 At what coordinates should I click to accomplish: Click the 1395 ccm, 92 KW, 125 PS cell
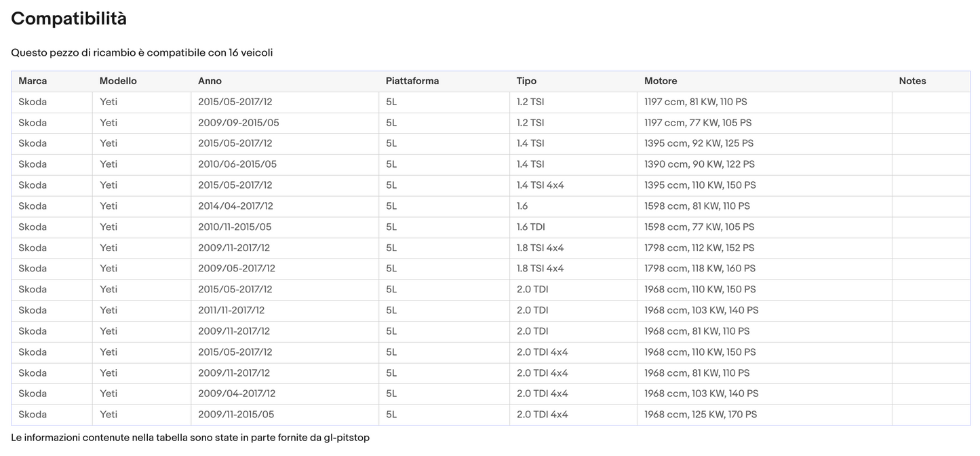coord(699,144)
